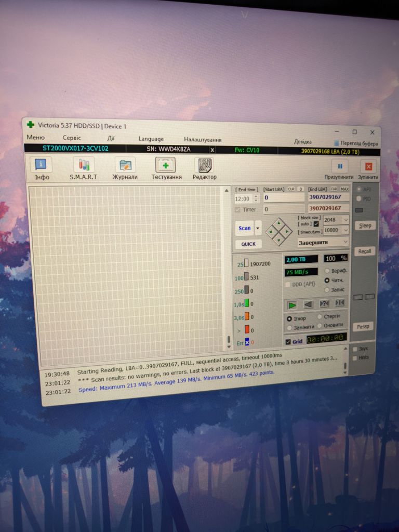Click the Перегляд буфера buffer view icon
Screen dimensions: 399x532
336,143
